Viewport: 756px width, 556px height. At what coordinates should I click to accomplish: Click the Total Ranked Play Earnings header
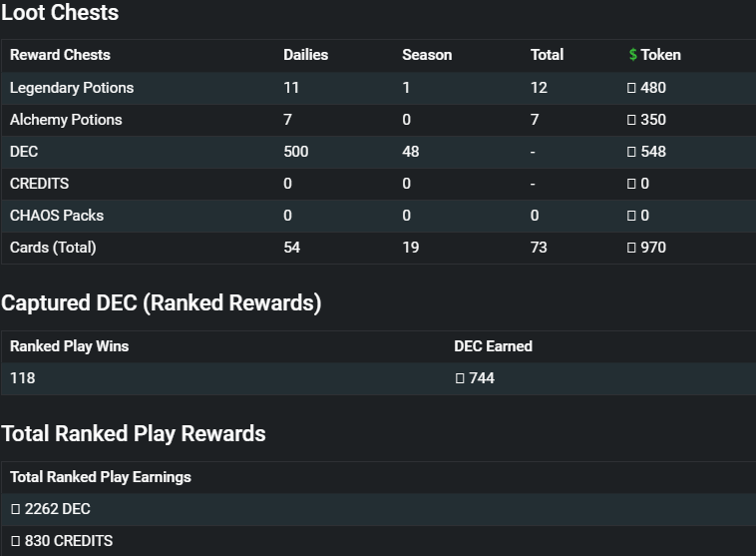point(101,477)
